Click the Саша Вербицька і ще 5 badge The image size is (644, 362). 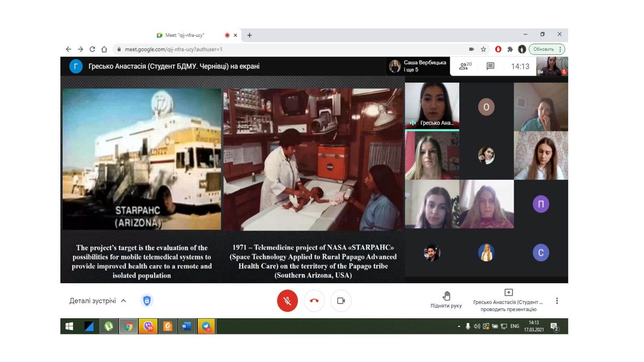click(418, 66)
